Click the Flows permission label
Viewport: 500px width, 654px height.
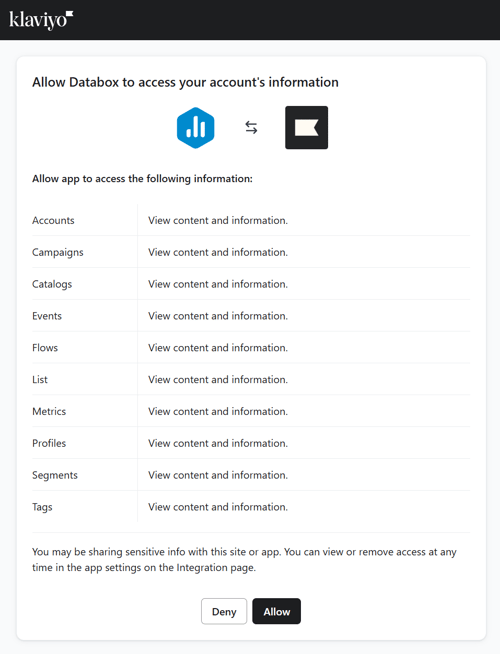(45, 347)
